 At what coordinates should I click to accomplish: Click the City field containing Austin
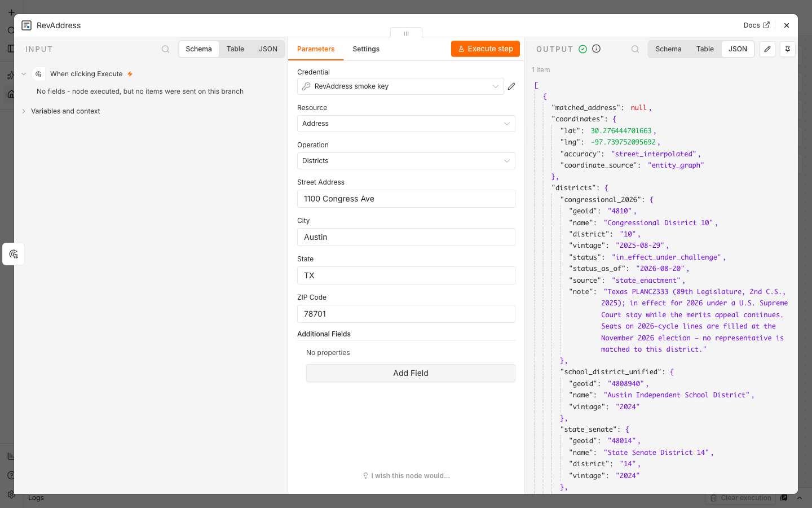point(406,237)
